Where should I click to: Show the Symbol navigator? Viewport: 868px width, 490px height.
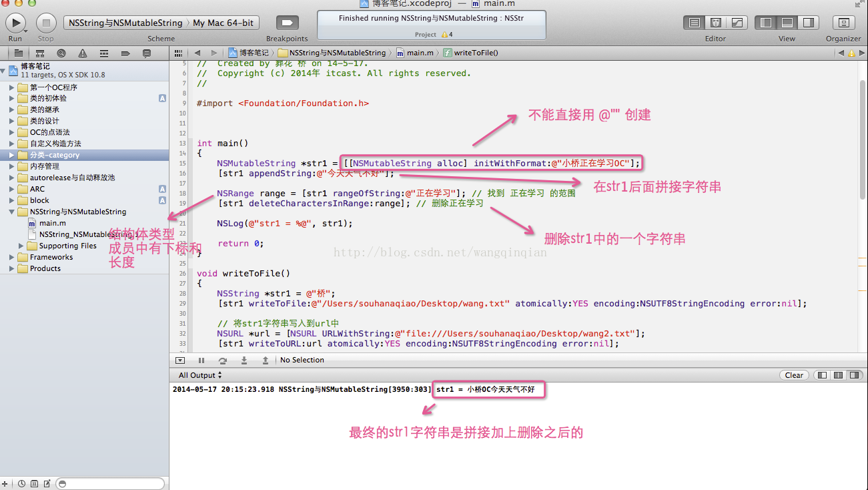click(x=40, y=53)
